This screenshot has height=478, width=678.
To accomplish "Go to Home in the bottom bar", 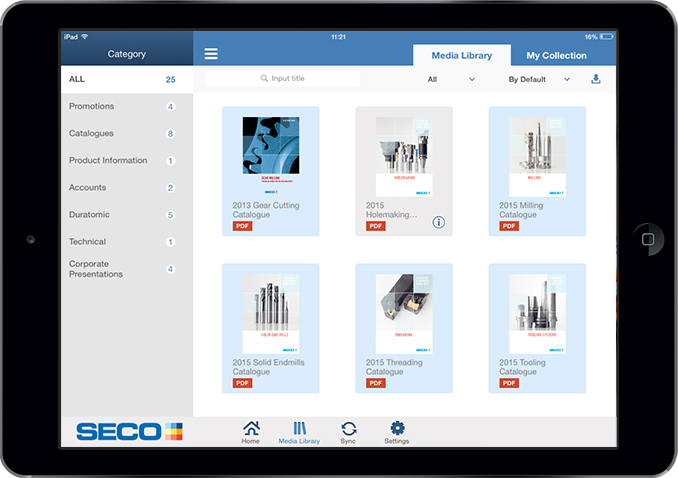I will tap(251, 432).
